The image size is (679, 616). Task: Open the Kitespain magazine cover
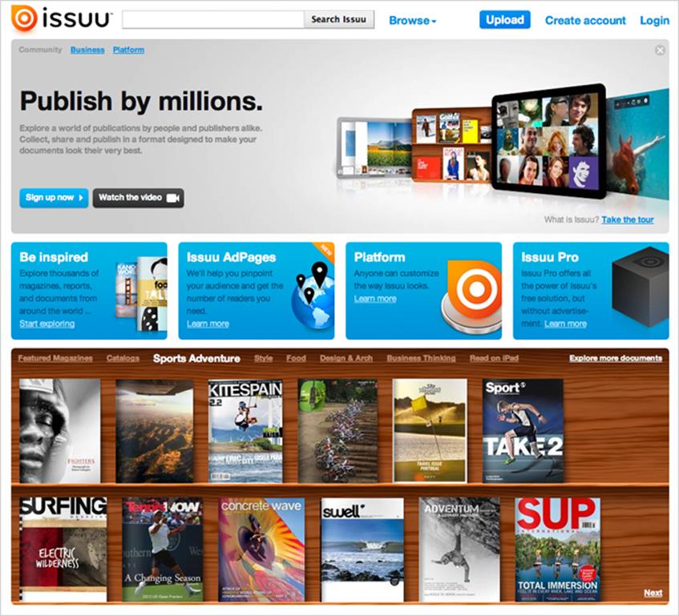(x=245, y=431)
